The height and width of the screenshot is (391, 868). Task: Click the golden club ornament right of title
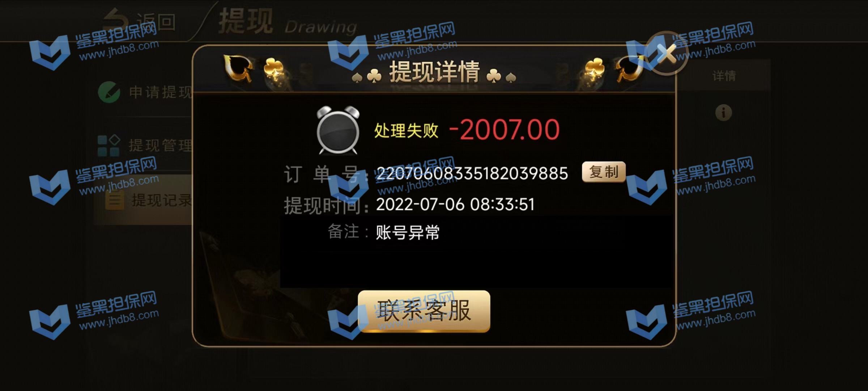click(x=595, y=69)
